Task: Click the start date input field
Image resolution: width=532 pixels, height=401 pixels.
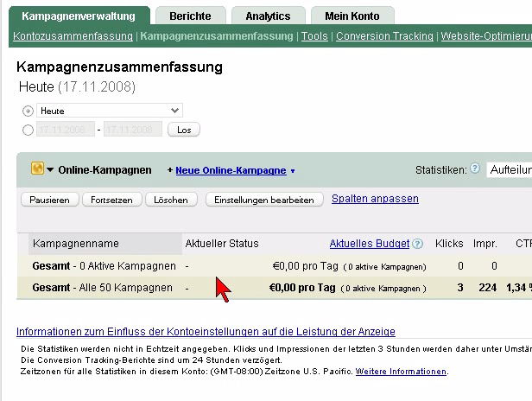Action: (65, 130)
